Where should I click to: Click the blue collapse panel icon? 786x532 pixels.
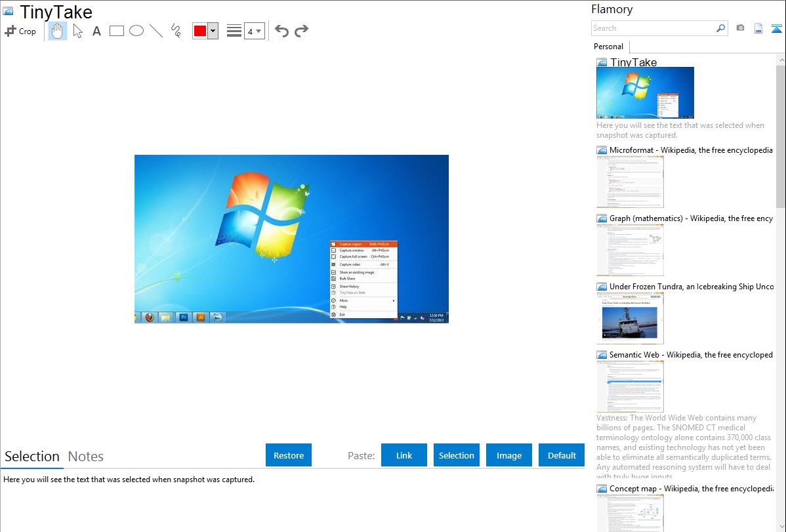tap(776, 28)
